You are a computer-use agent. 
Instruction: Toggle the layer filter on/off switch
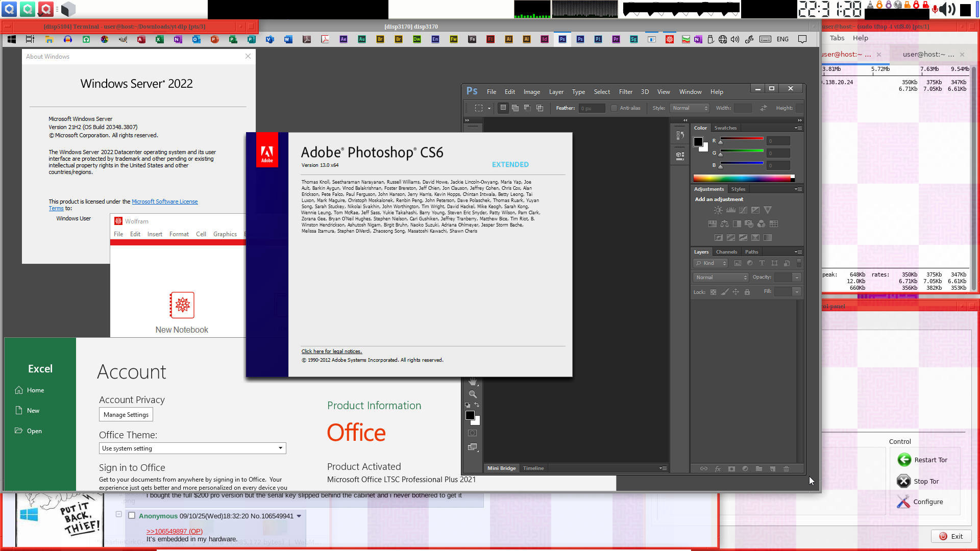click(799, 263)
